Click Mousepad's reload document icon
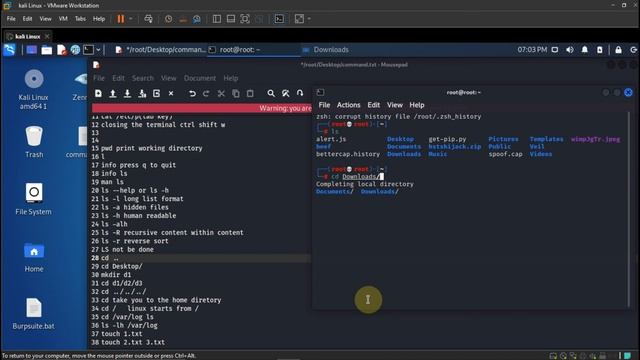640x360 pixels. [x=156, y=93]
